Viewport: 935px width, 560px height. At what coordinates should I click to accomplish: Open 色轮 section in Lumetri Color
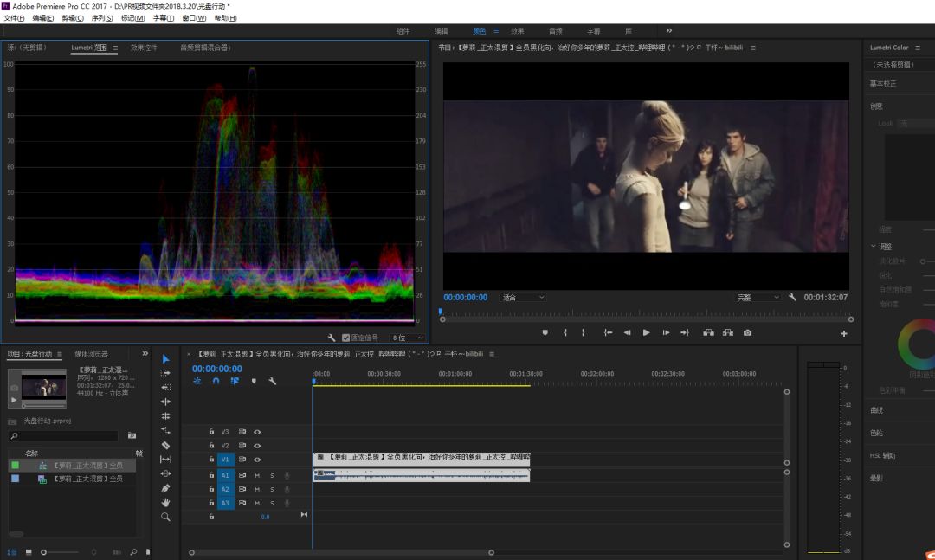pyautogui.click(x=876, y=433)
